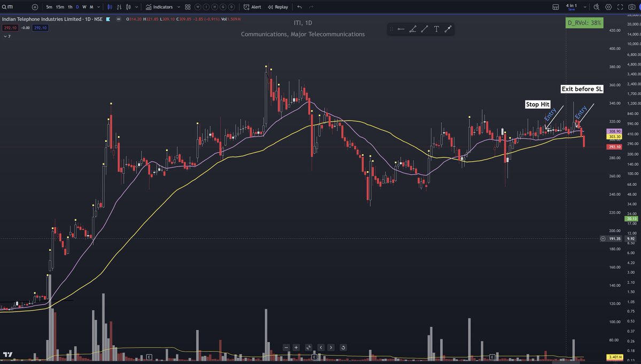Select the hollow candles chart style icon
This screenshot has width=641, height=364.
[x=127, y=7]
